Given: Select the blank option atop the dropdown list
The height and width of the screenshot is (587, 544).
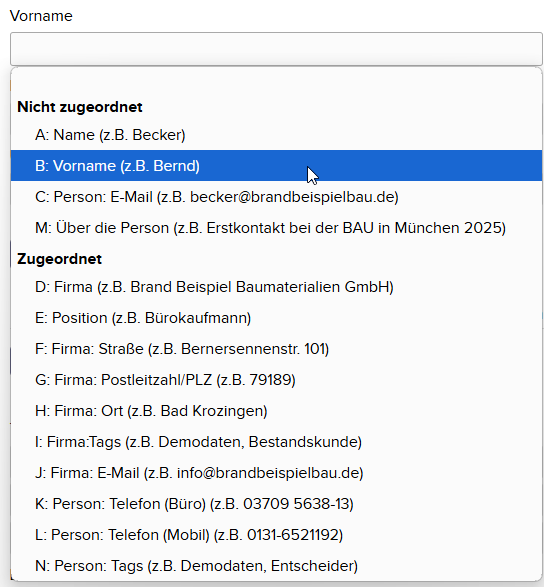Looking at the screenshot, I should click(x=276, y=80).
